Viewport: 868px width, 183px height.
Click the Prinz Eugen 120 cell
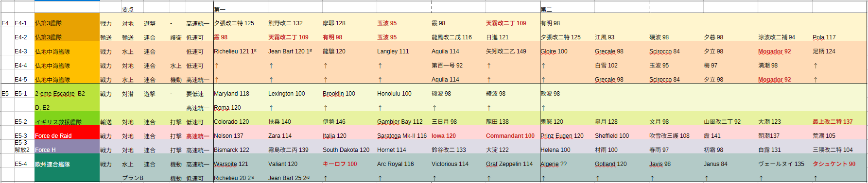567,136
